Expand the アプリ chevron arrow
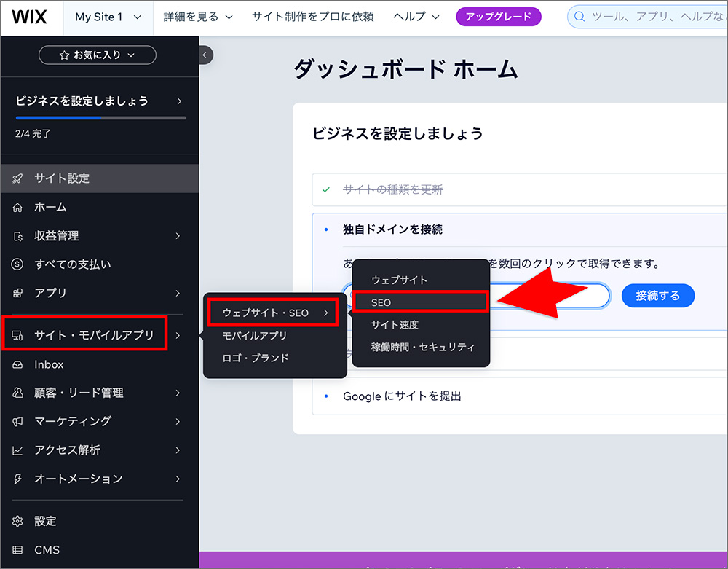 (x=178, y=293)
